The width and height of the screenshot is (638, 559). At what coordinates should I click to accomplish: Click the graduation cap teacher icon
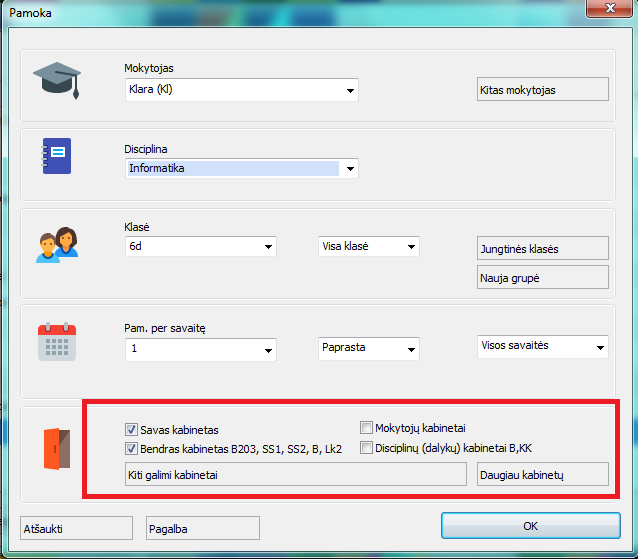click(x=56, y=78)
